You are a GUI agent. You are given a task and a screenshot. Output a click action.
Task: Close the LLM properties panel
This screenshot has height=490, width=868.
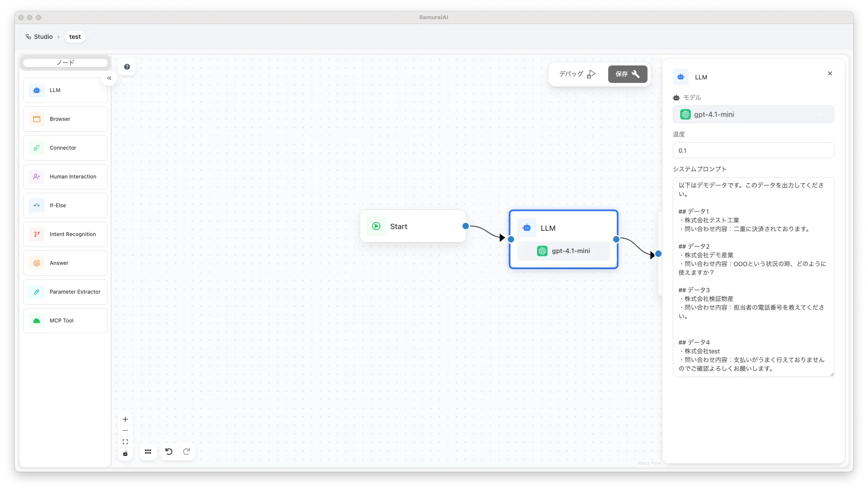tap(830, 73)
